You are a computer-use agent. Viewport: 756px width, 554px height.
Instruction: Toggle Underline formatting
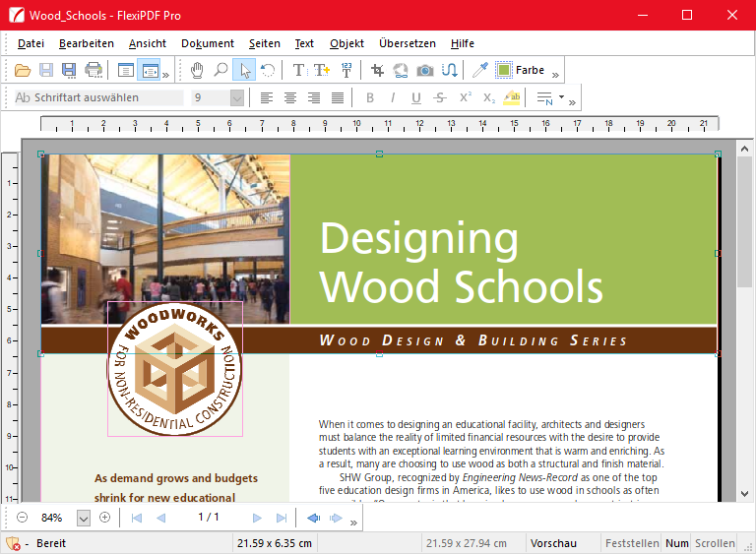click(x=415, y=97)
